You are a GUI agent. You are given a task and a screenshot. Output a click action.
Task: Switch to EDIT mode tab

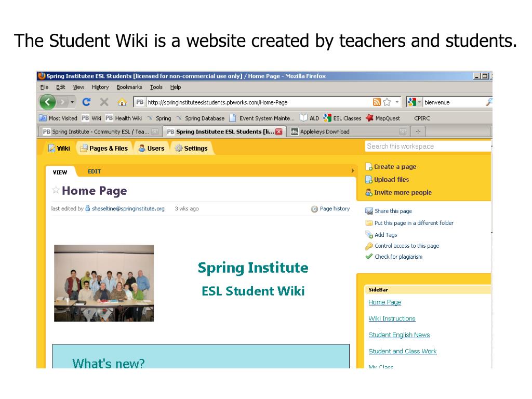tap(95, 171)
